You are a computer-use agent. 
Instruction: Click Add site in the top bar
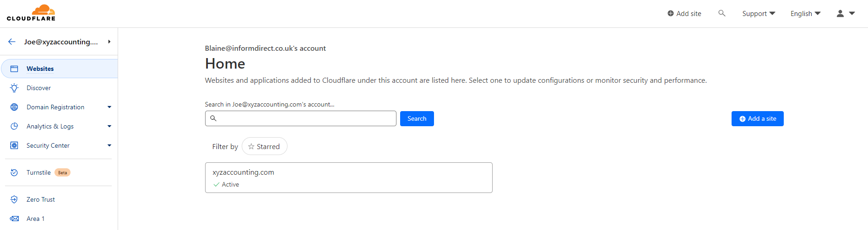pyautogui.click(x=684, y=13)
